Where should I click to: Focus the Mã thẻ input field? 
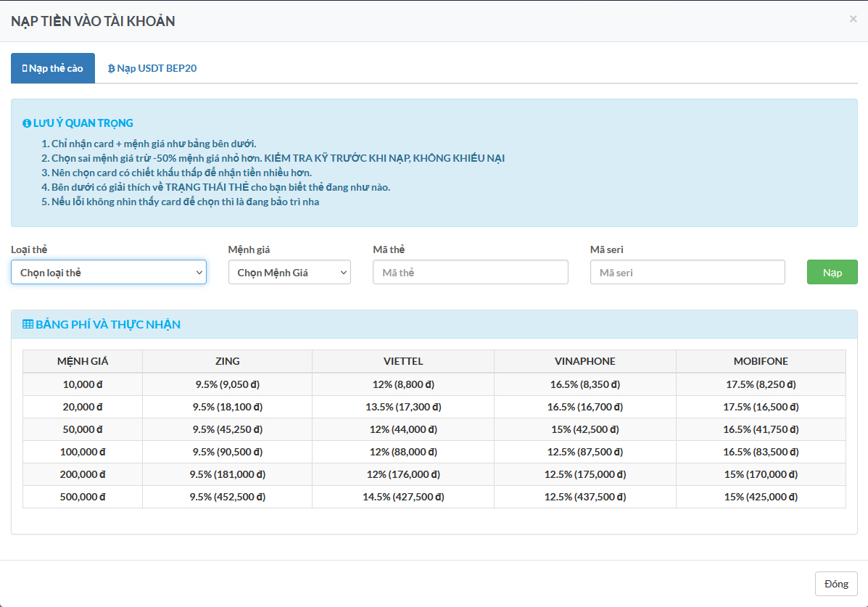coord(471,273)
